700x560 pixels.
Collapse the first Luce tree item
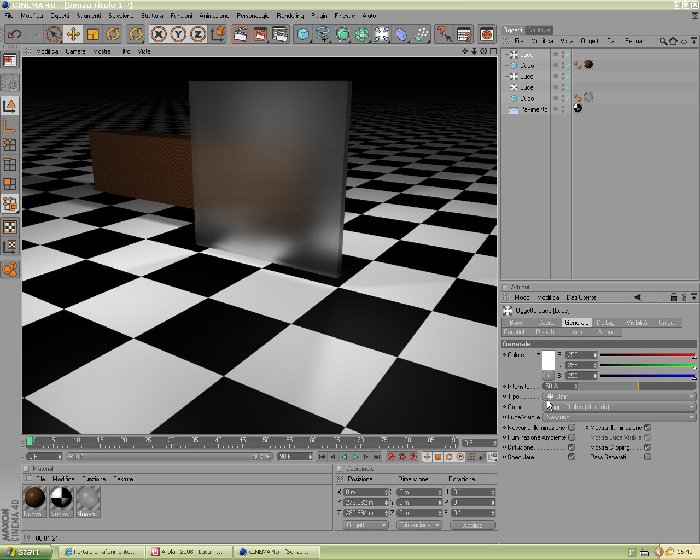pyautogui.click(x=507, y=54)
